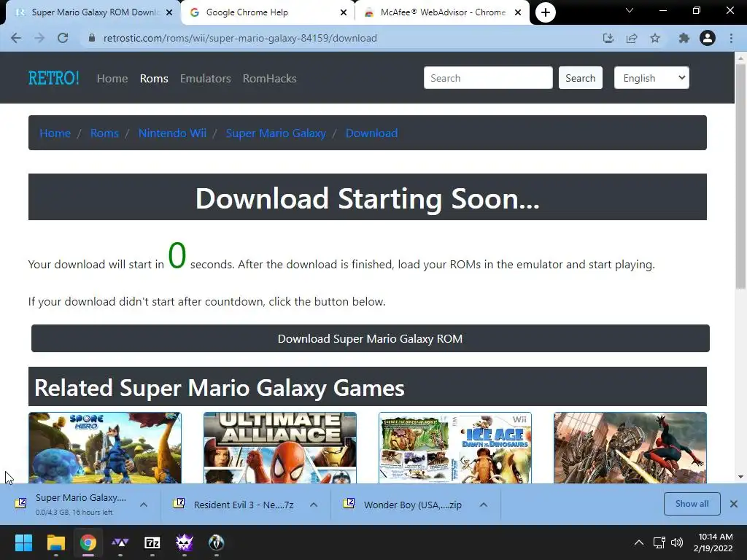Viewport: 747px width, 560px height.
Task: Click the Roms breadcrumb link
Action: click(x=104, y=133)
